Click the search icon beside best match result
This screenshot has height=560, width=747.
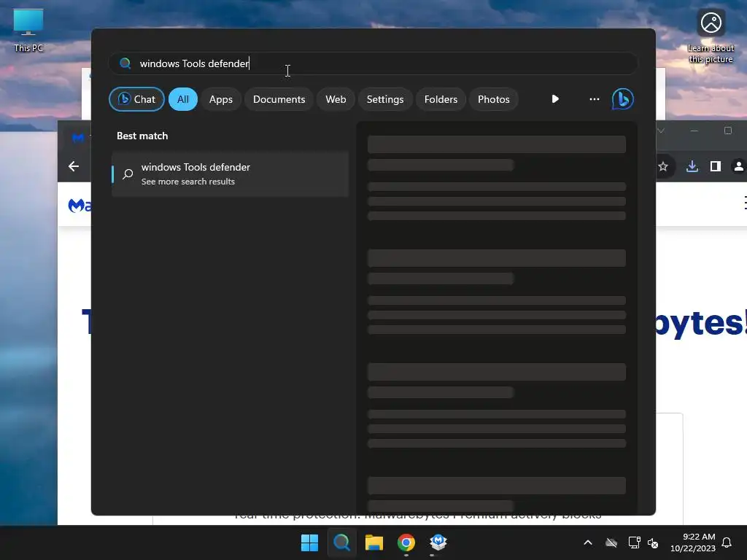pos(127,174)
